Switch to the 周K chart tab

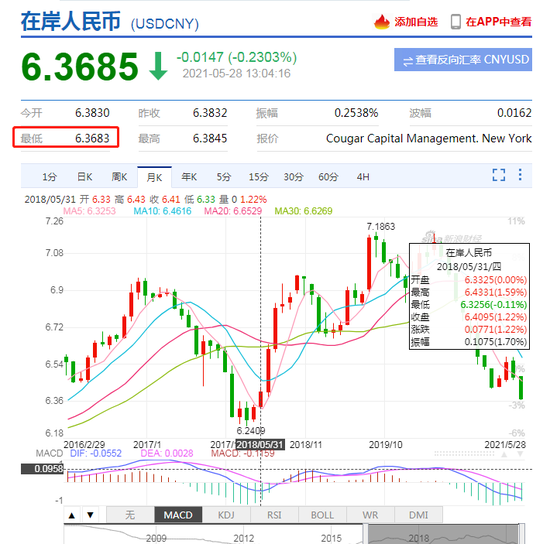point(119,177)
